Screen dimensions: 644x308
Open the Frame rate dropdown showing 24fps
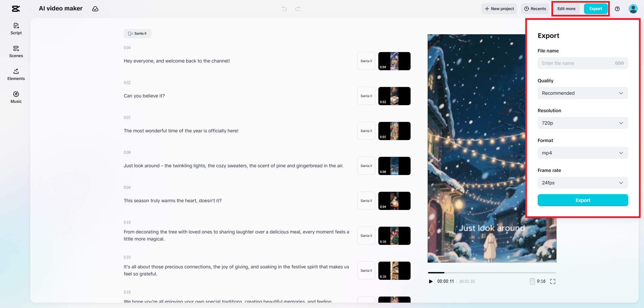click(583, 183)
